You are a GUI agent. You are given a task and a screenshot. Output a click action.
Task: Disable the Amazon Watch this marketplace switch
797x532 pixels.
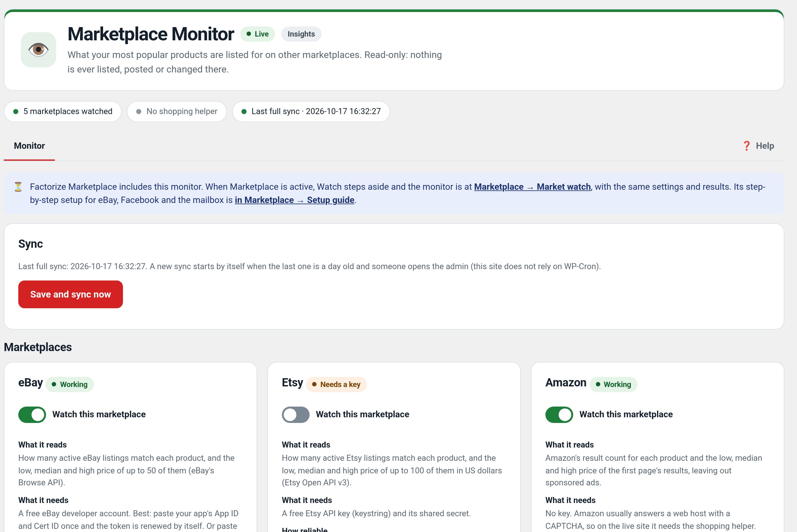point(559,414)
